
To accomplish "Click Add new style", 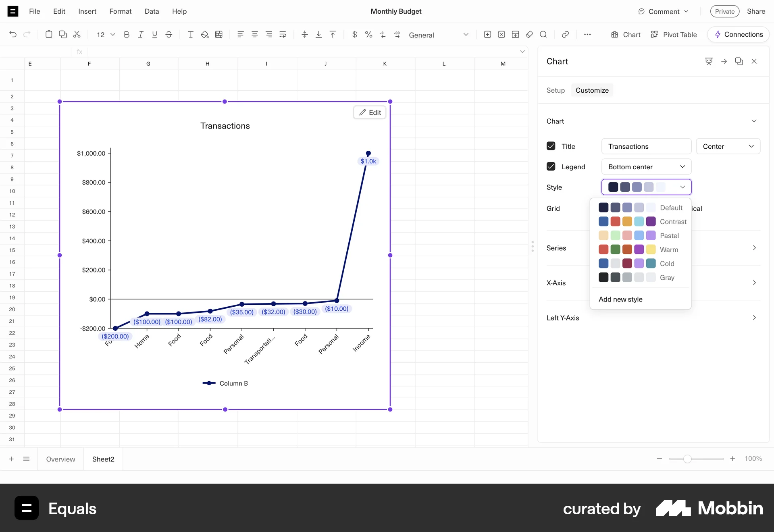I will pos(621,299).
